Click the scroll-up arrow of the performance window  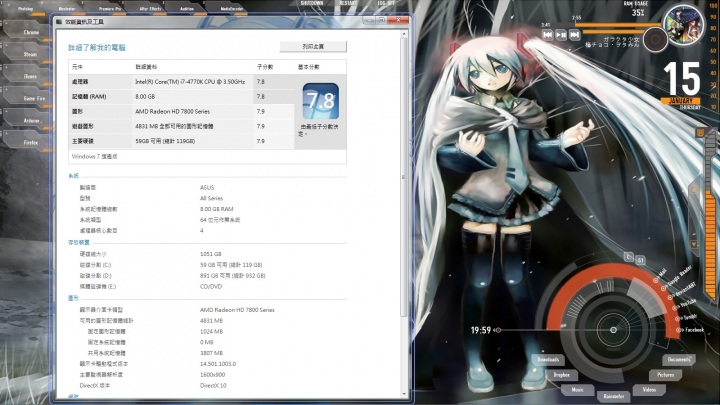pos(404,34)
